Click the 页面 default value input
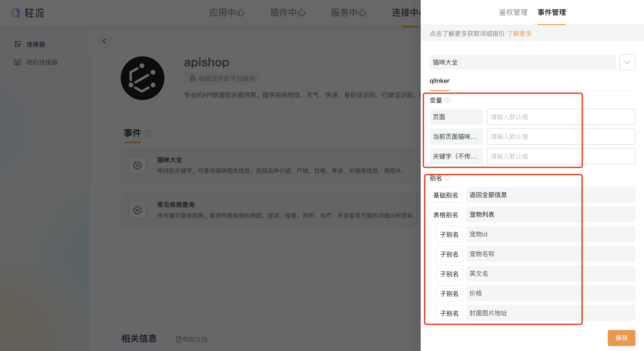644x351 pixels. 561,117
